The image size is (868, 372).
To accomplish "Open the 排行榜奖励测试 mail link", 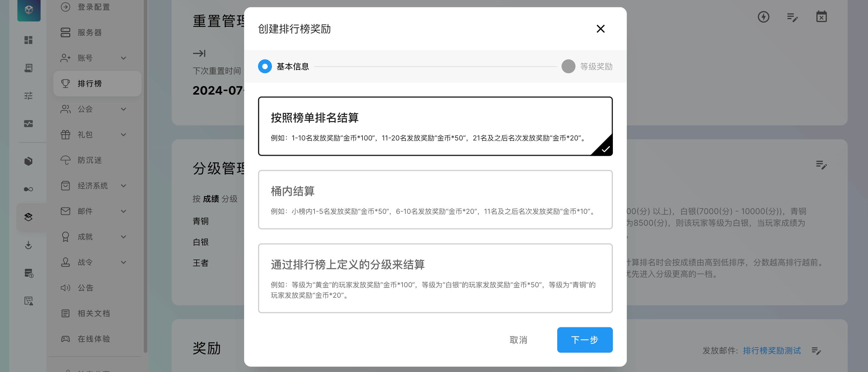I will pyautogui.click(x=772, y=351).
